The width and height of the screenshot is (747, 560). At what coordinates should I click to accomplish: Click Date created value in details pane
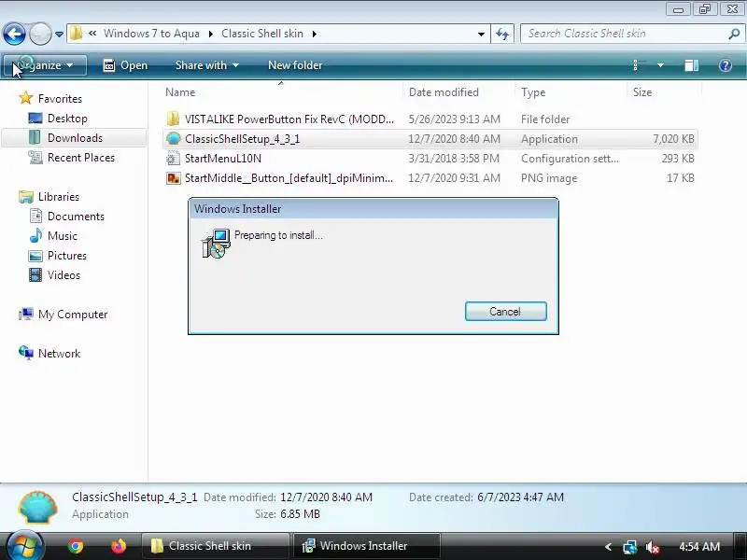click(520, 497)
